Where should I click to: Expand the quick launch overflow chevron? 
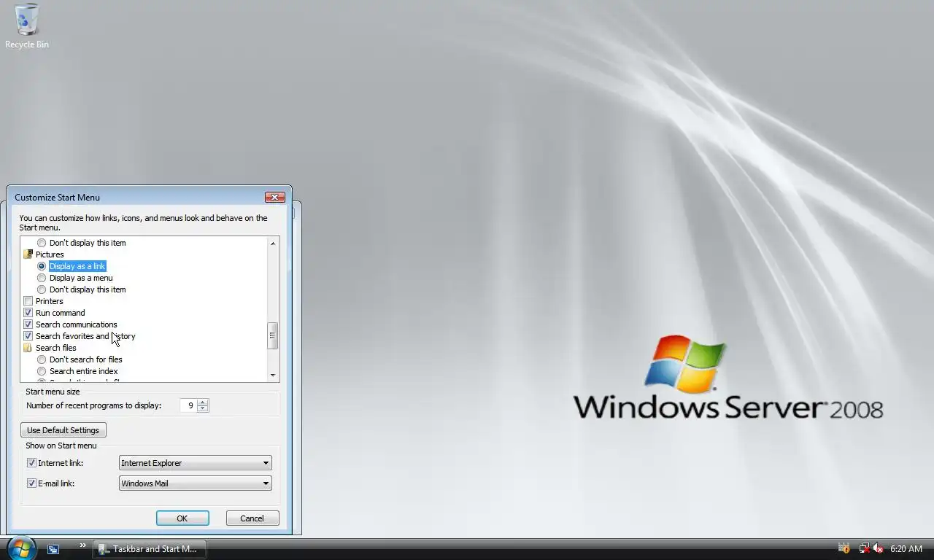[x=82, y=545]
